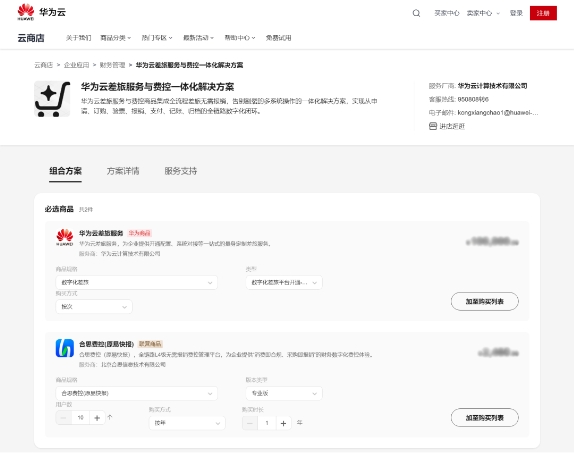Click the shopping cart product logo
Image resolution: width=574 pixels, height=453 pixels.
tap(52, 99)
